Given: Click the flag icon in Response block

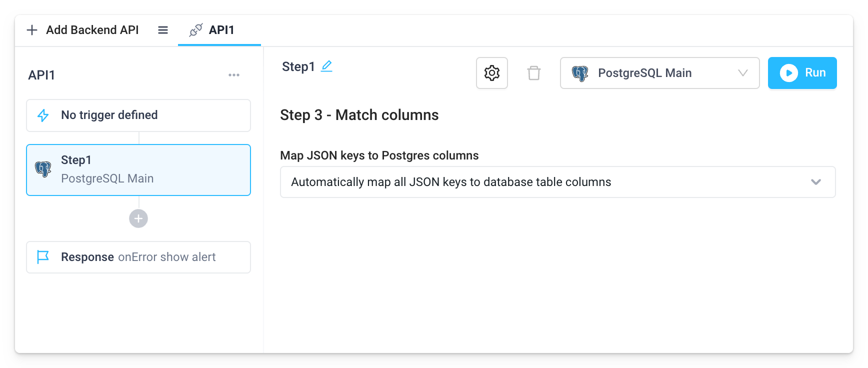Looking at the screenshot, I should 43,257.
